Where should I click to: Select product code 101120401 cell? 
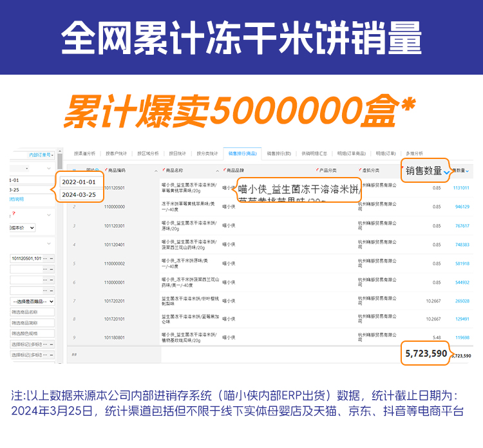click(114, 245)
